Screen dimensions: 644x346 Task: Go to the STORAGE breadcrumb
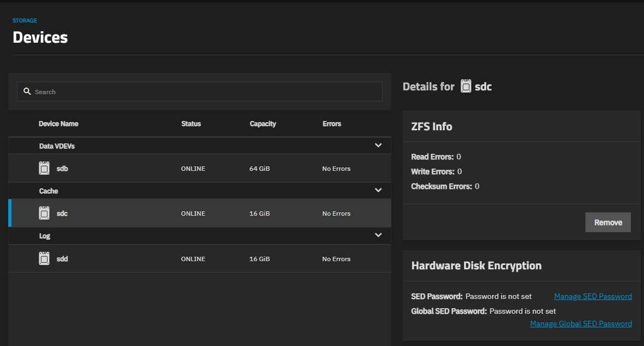25,21
